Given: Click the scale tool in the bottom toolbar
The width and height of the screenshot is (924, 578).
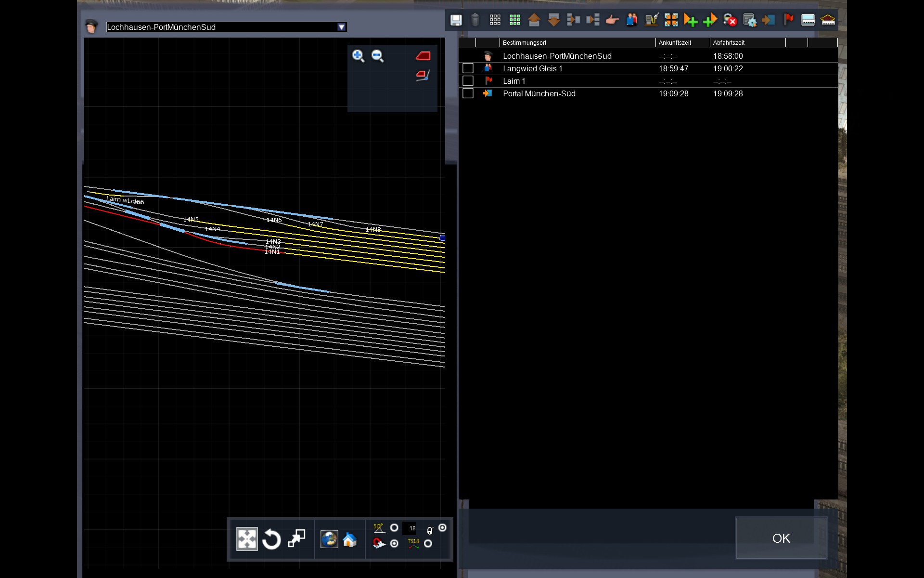Looking at the screenshot, I should (x=296, y=539).
